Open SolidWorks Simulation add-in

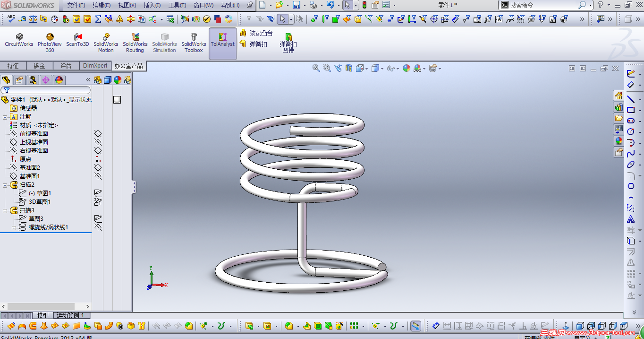164,43
